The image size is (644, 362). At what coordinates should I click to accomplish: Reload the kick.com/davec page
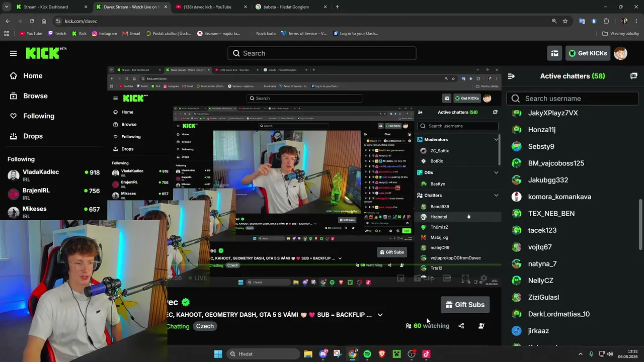(x=32, y=21)
